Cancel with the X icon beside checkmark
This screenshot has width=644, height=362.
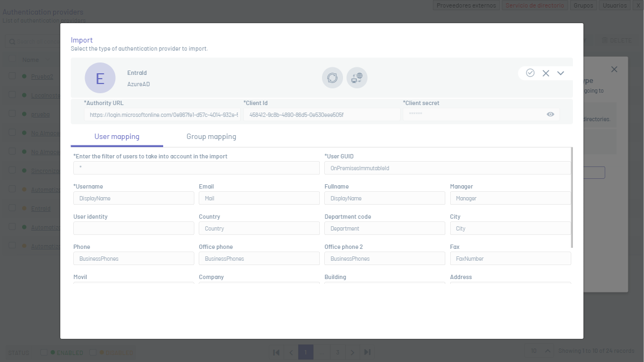545,73
